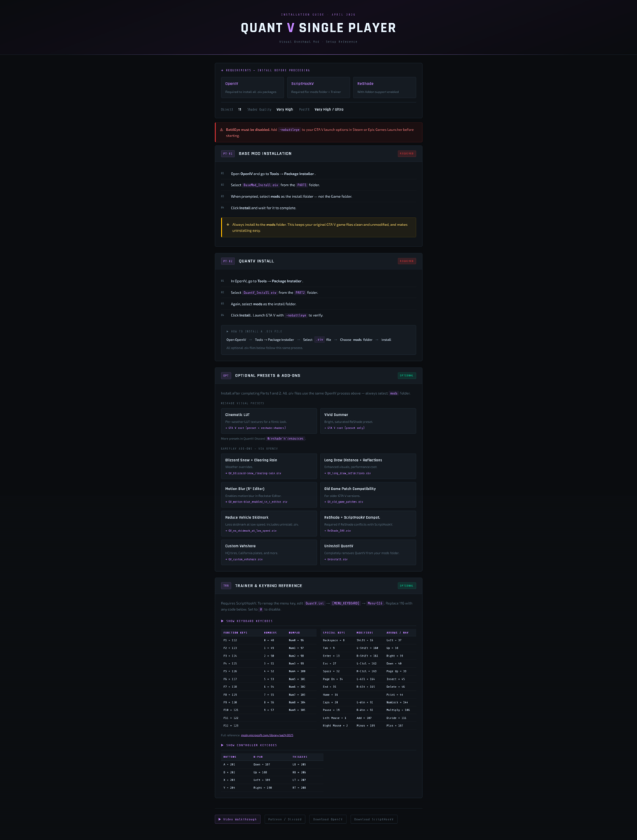Open the Reduce Vehicle Skidmark card
637x840 pixels.
point(268,524)
